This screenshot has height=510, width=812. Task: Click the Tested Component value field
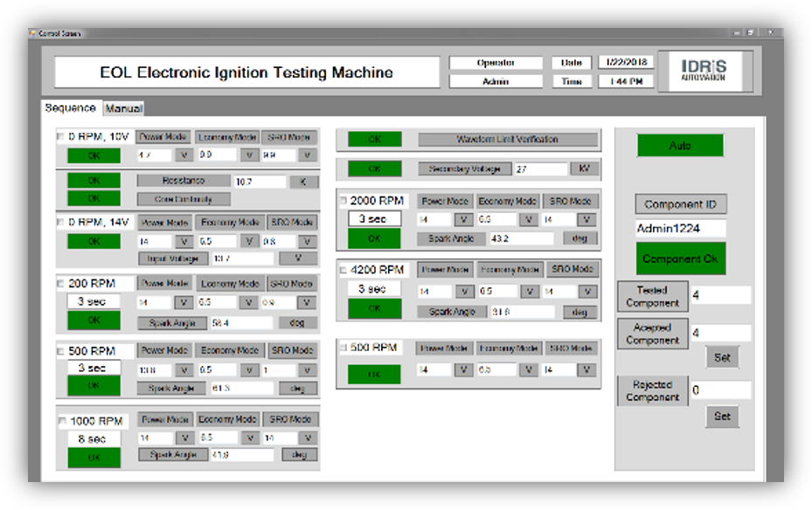coord(721,295)
